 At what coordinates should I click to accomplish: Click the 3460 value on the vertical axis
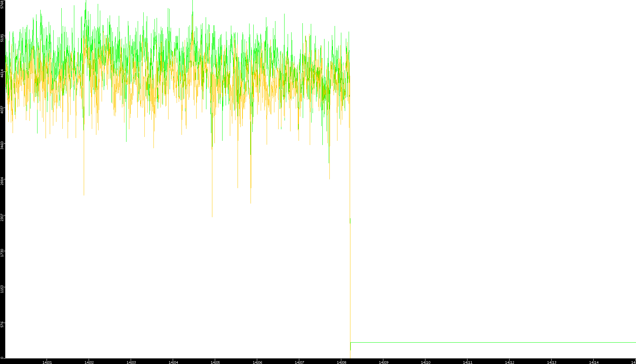2,145
